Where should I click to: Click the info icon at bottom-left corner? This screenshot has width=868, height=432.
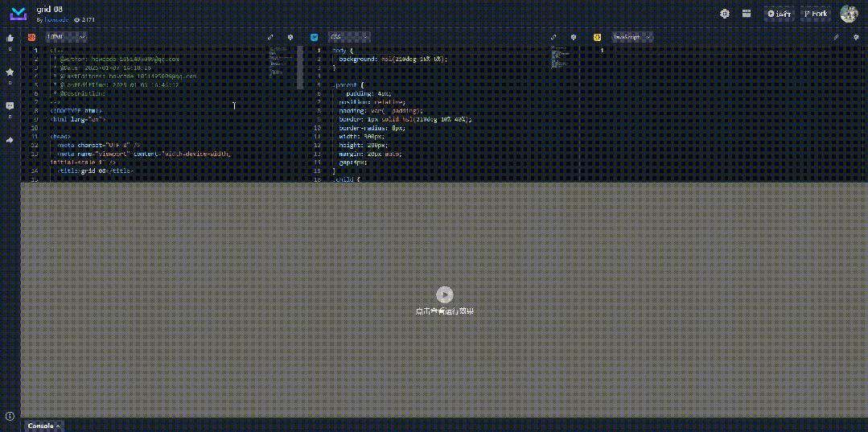10,416
